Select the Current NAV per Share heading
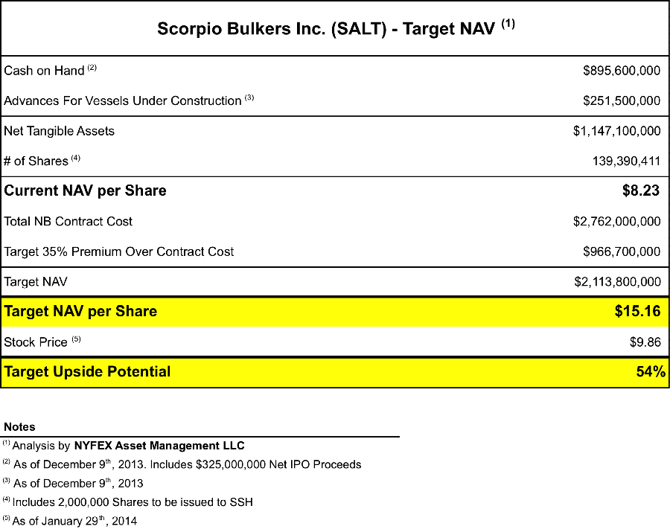Viewport: 670px width, 532px height. tap(85, 191)
